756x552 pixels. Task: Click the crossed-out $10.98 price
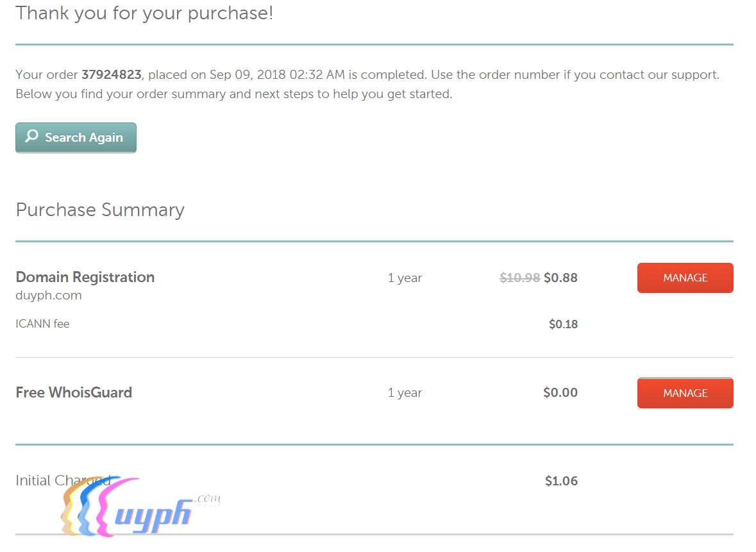click(519, 278)
